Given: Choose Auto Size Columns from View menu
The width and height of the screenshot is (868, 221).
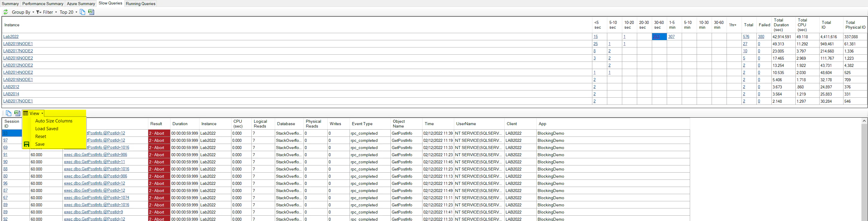Looking at the screenshot, I should [x=54, y=121].
